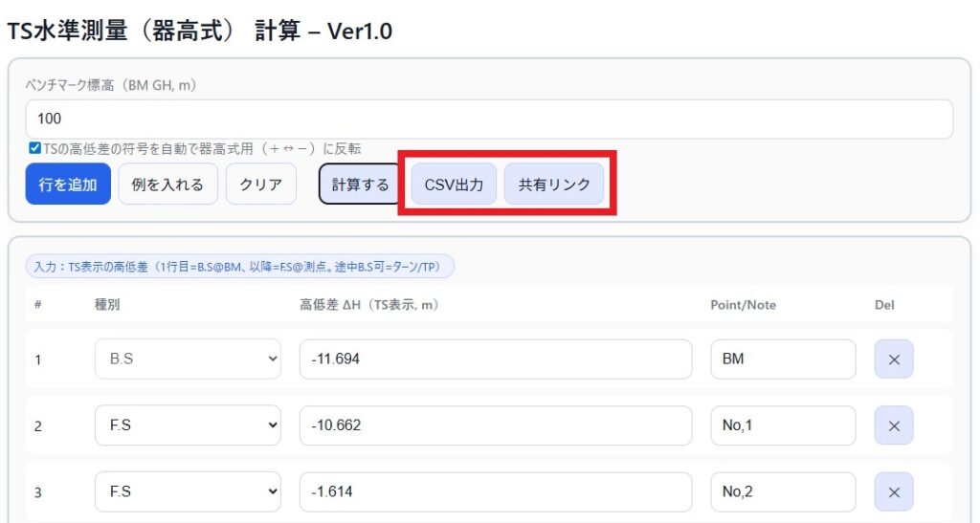Click the クリア button
Screen dimensions: 980x523
pos(260,185)
